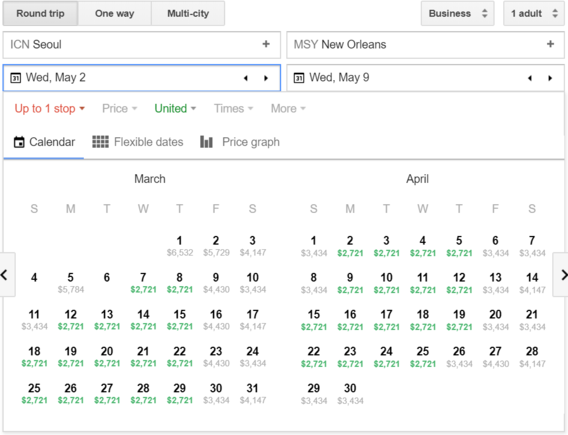Open the Business cabin class dropdown
This screenshot has width=568, height=435.
pos(458,14)
